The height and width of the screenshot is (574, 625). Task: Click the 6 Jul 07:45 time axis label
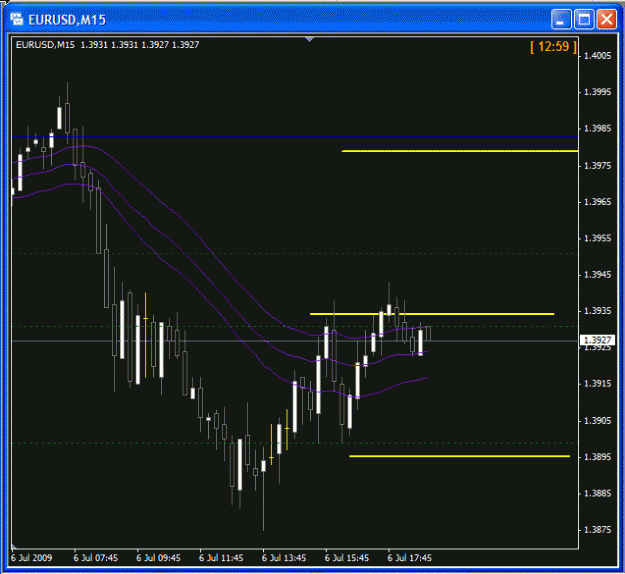point(96,558)
